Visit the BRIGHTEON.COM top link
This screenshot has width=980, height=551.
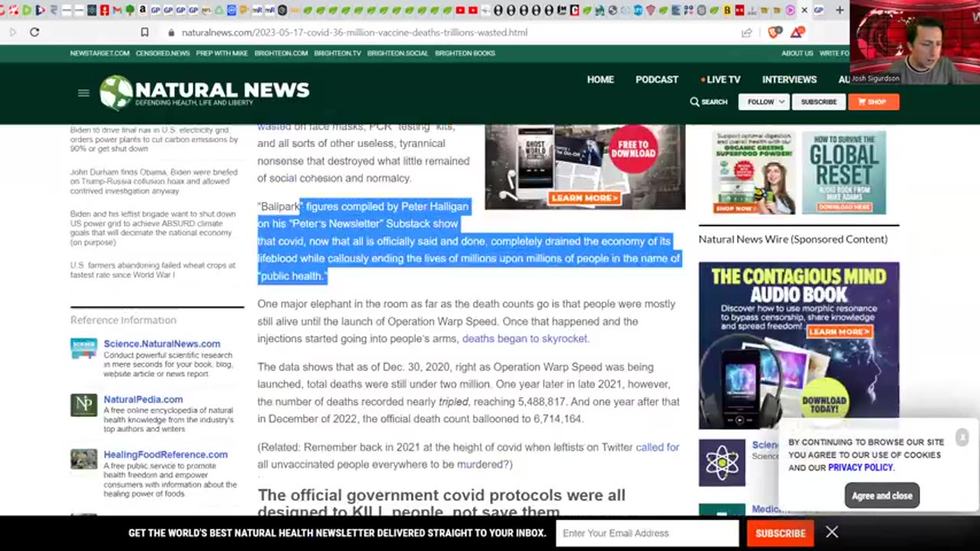(x=281, y=54)
